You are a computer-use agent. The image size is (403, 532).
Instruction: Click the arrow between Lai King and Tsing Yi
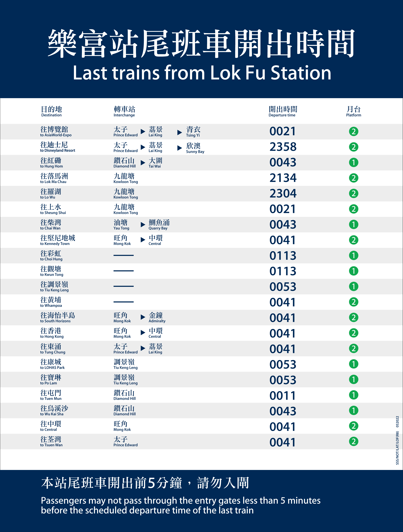tap(179, 132)
